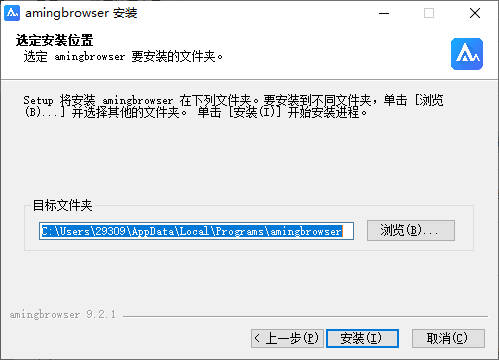Close the amingbrowser setup window

pyautogui.click(x=475, y=13)
